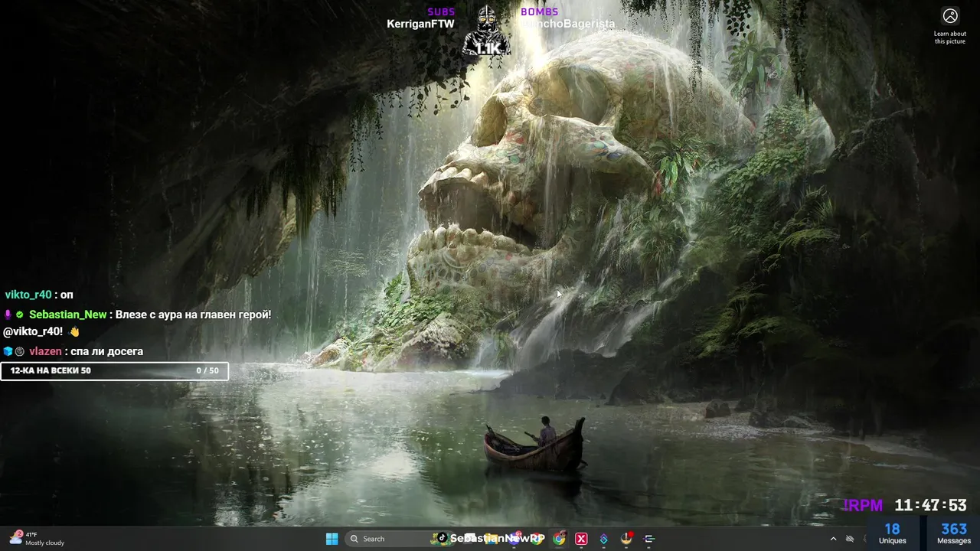Click the Sebastian_New username in chat
This screenshot has width=980, height=551.
pyautogui.click(x=68, y=315)
